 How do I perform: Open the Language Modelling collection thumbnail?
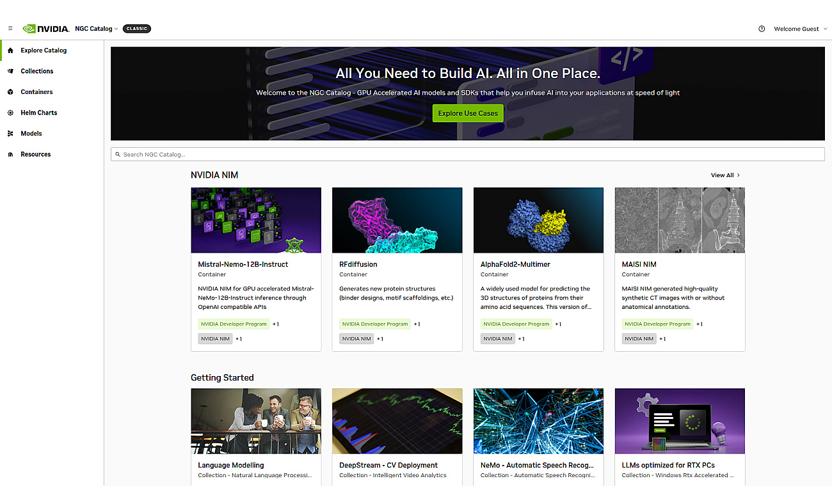pos(256,421)
